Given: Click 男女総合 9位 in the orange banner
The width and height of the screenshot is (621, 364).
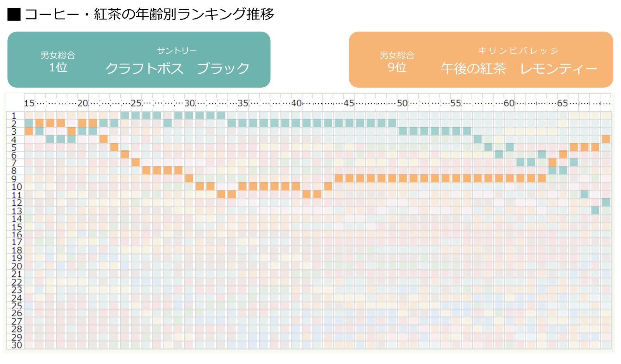Looking at the screenshot, I should (x=397, y=62).
